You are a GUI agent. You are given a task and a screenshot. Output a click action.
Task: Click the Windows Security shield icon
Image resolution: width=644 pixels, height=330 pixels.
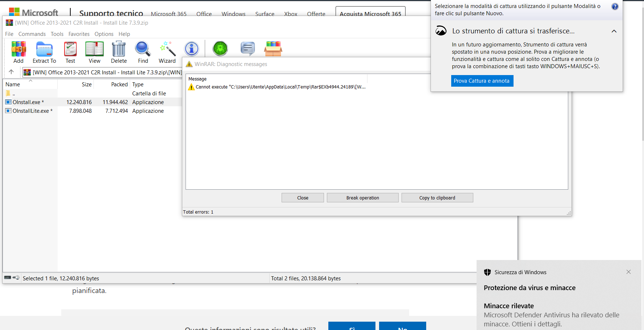[487, 272]
